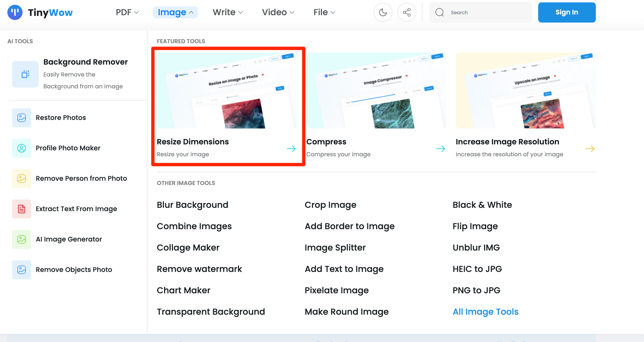Open Restore Photos icon
This screenshot has height=342, width=644.
tap(22, 118)
